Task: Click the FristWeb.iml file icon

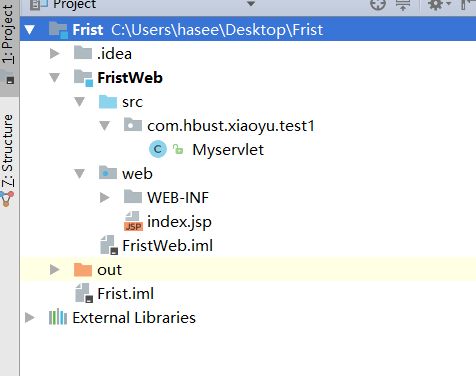Action: (x=109, y=245)
